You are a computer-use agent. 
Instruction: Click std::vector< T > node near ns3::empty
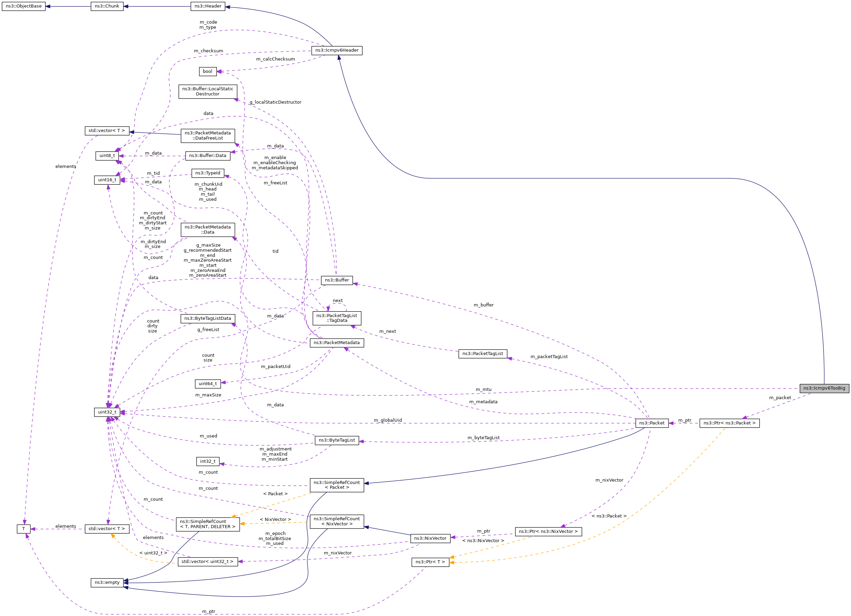(107, 529)
